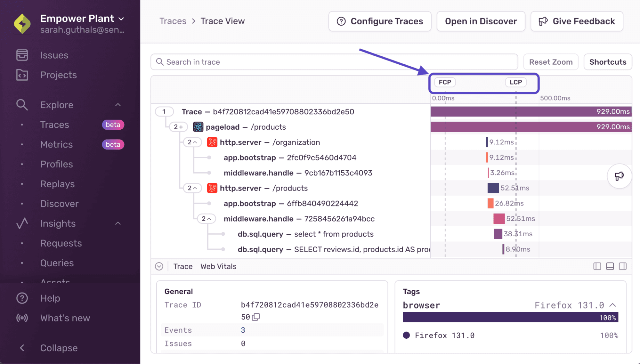Screen dimensions: 640x364
Task: Switch to the Trace details tab
Action: coord(183,266)
